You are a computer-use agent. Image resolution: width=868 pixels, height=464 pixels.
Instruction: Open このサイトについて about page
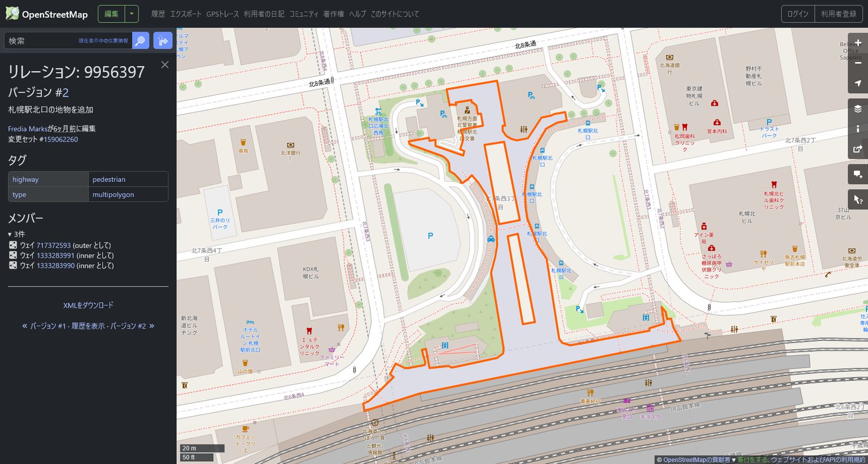coord(395,14)
